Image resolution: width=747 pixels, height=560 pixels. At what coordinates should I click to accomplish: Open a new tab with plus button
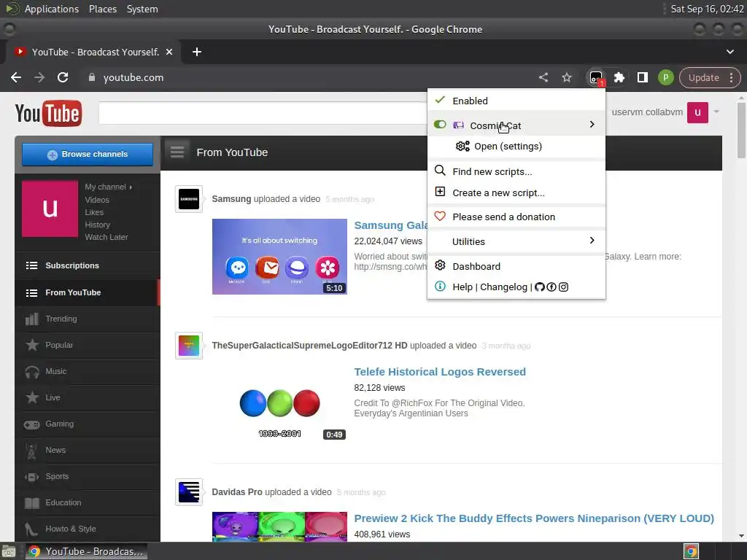click(197, 52)
